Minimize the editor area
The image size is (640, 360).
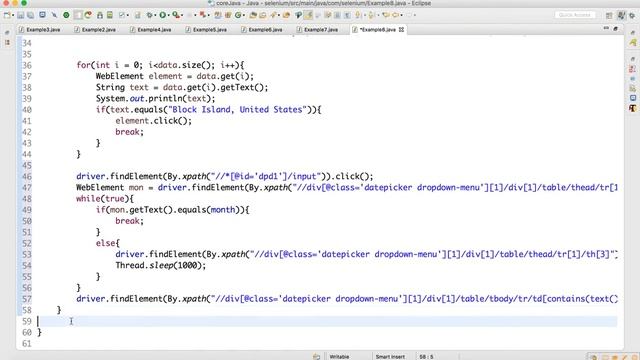pos(606,28)
